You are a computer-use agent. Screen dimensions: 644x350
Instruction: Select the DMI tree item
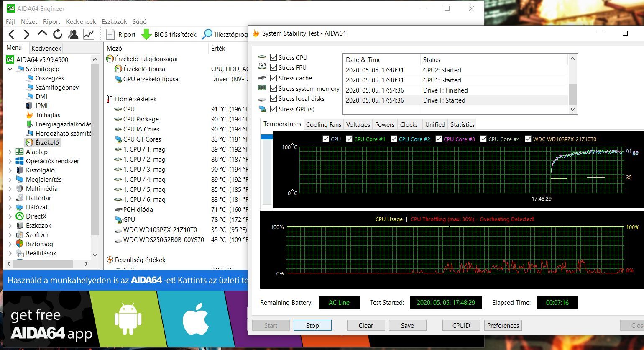(36, 96)
